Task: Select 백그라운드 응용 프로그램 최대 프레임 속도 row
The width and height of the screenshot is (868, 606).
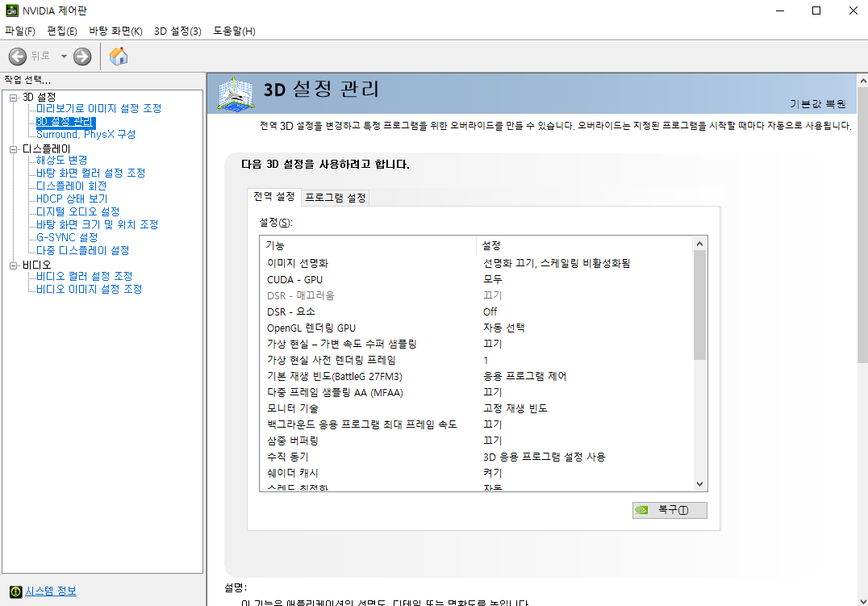Action: 475,424
